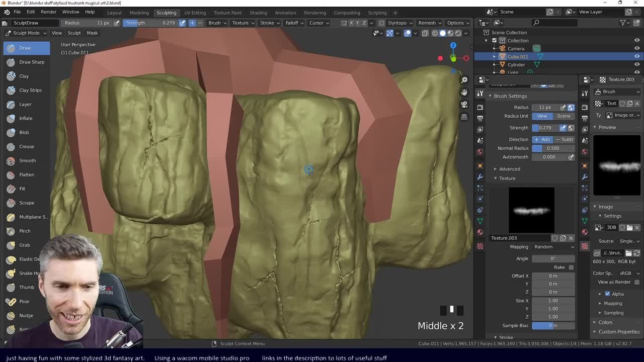Open the Mapping Random dropdown
644x362 pixels.
pos(553,247)
